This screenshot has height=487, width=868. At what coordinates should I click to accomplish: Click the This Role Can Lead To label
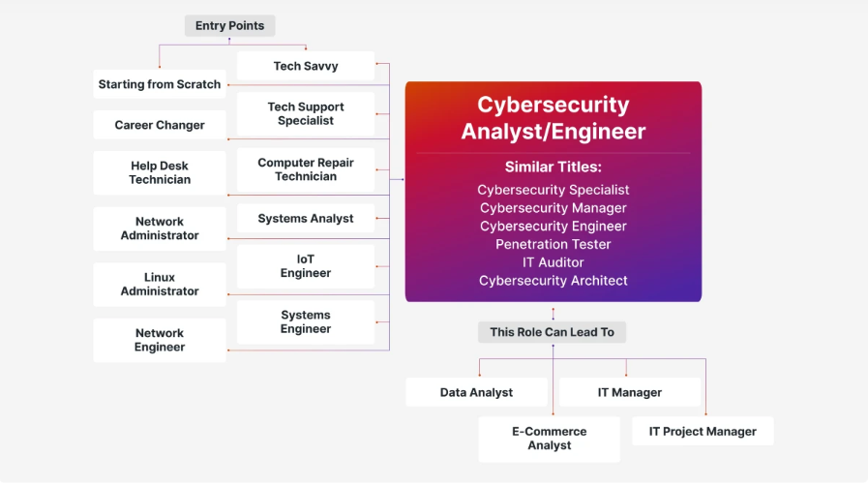pyautogui.click(x=553, y=332)
